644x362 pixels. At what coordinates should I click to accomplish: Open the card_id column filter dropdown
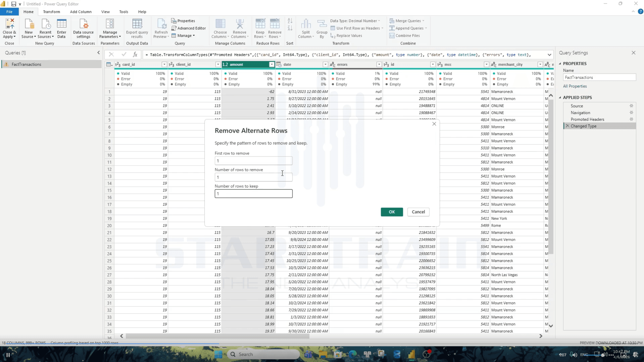tap(164, 64)
